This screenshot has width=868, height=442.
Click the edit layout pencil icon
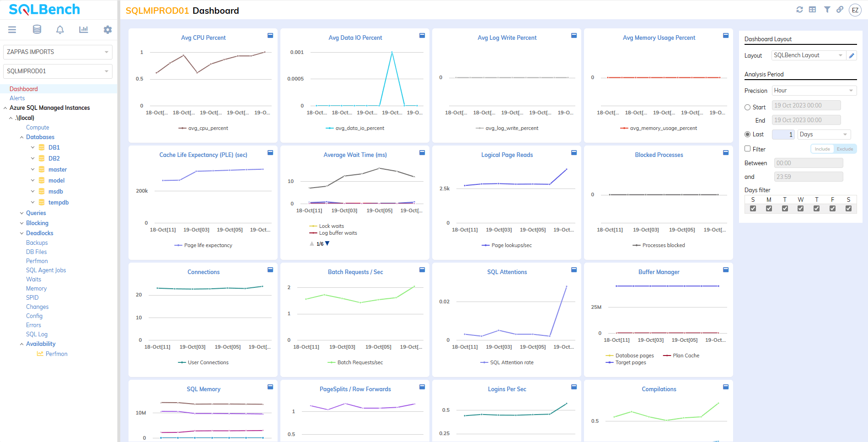click(x=852, y=55)
